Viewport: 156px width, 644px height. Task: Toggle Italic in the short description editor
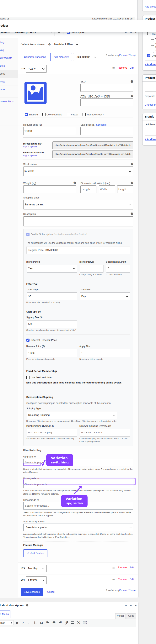coord(23,623)
